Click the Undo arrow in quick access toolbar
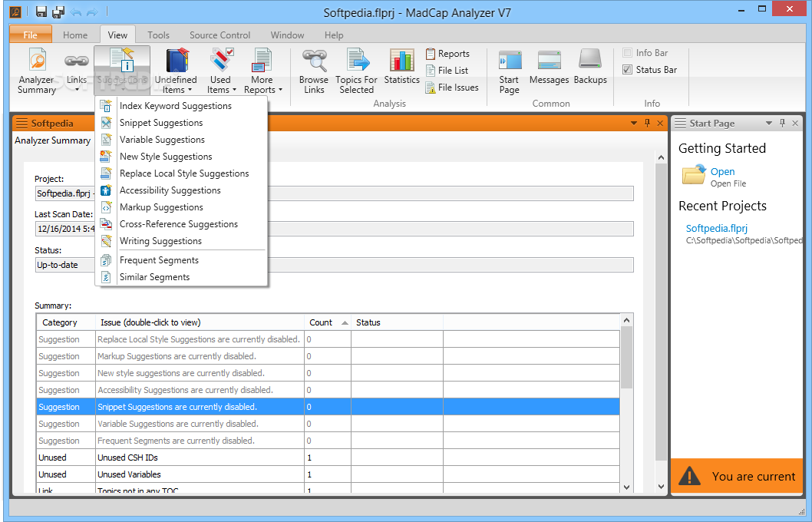This screenshot has width=812, height=522. click(76, 12)
